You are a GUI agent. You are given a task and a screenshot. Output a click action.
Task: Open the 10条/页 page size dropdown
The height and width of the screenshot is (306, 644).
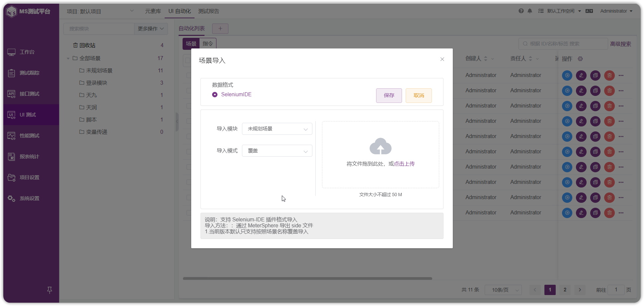click(x=503, y=290)
